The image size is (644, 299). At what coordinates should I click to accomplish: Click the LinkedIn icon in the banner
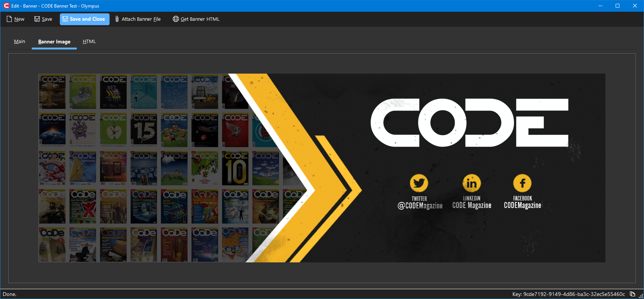coord(472,183)
